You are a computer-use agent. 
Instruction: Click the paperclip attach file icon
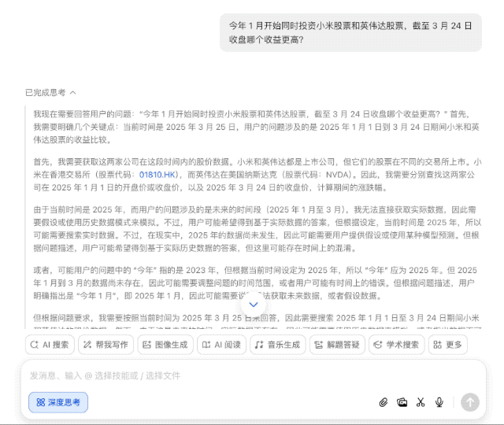click(384, 402)
